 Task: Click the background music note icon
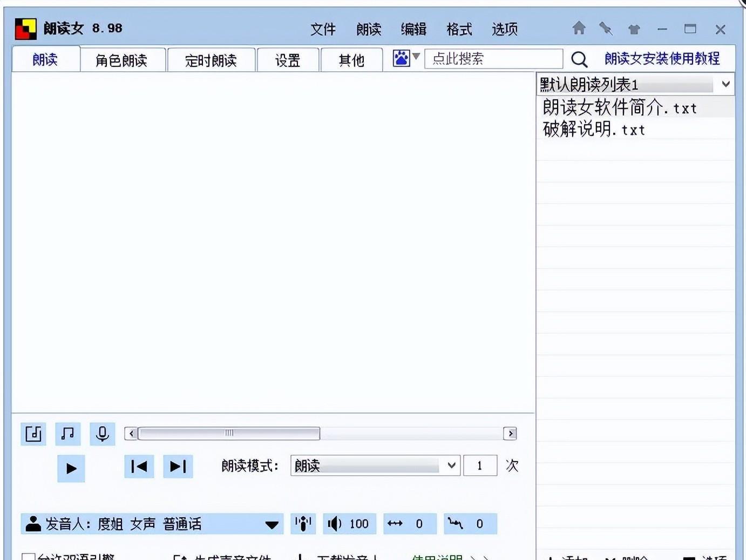click(67, 434)
